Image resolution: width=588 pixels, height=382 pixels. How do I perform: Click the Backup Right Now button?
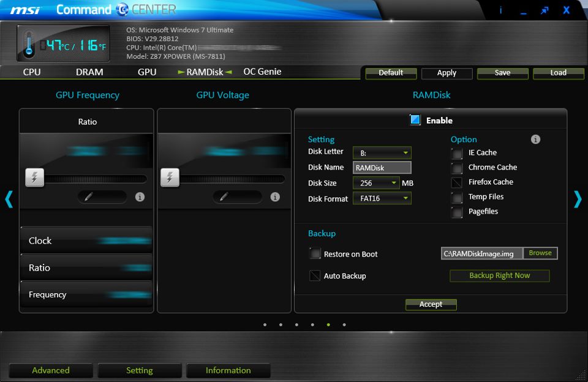click(x=500, y=275)
